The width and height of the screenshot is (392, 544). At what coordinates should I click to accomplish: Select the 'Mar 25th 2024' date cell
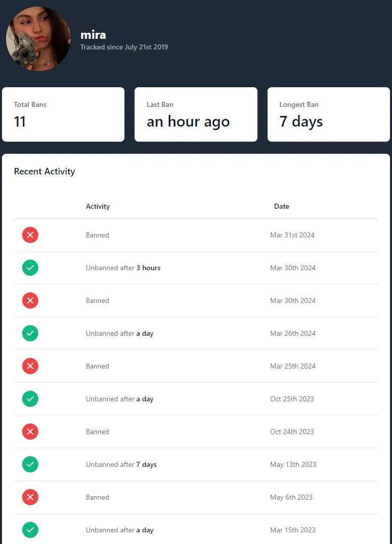click(x=293, y=367)
